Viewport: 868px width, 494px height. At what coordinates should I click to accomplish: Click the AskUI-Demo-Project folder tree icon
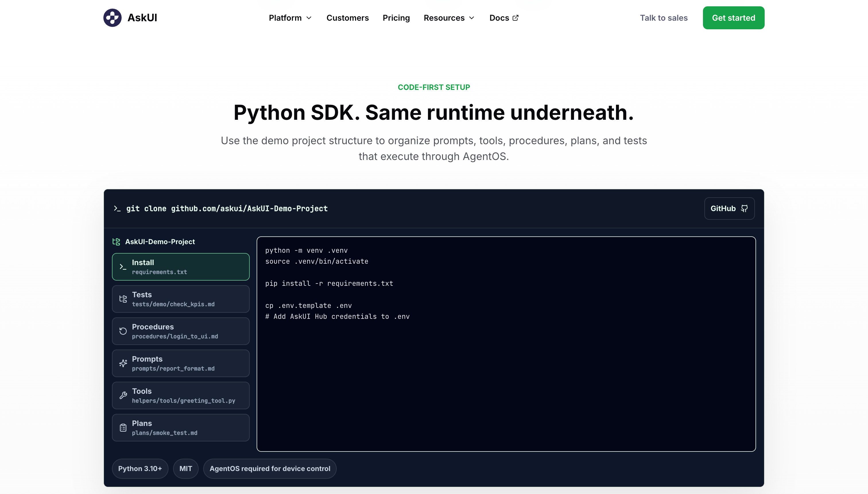(116, 242)
